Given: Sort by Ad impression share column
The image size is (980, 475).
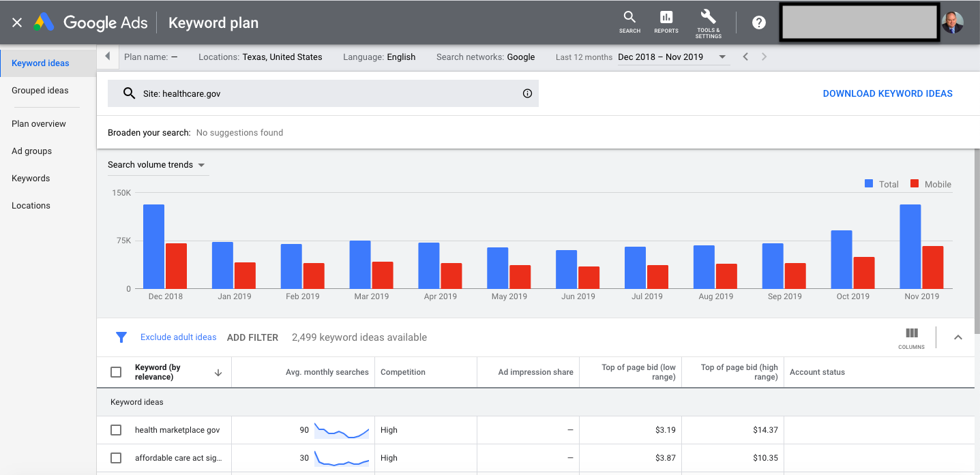Looking at the screenshot, I should coord(535,372).
